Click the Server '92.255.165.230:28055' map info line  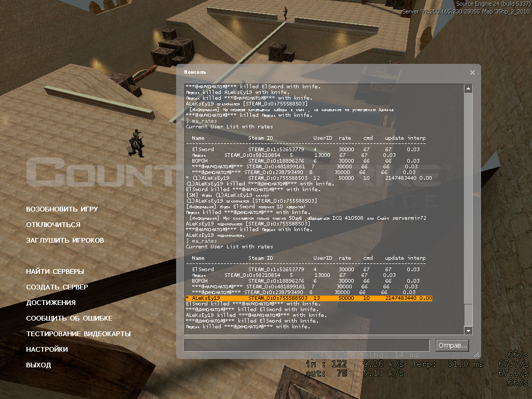466,11
